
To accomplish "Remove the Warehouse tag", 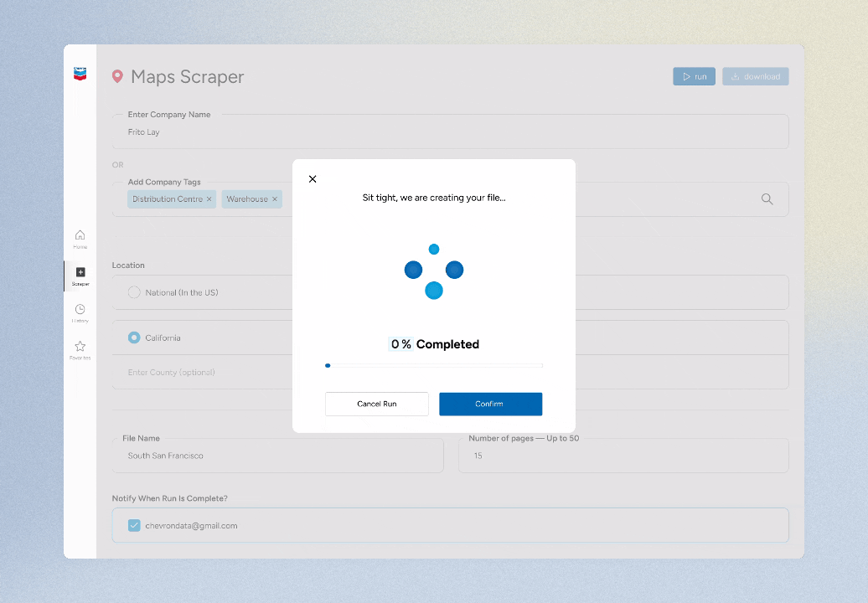I will click(x=275, y=199).
